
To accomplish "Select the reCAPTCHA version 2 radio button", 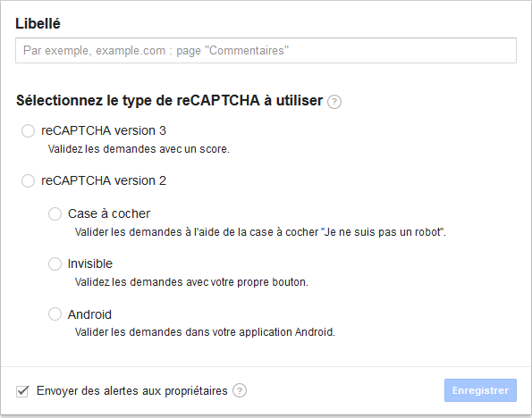I will point(28,180).
